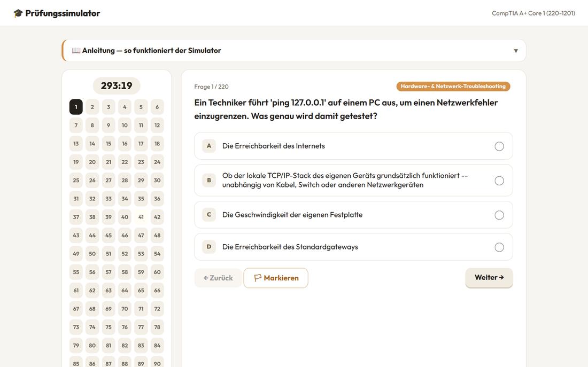Click the Zurück button
Image resolution: width=588 pixels, height=367 pixels.
point(218,278)
